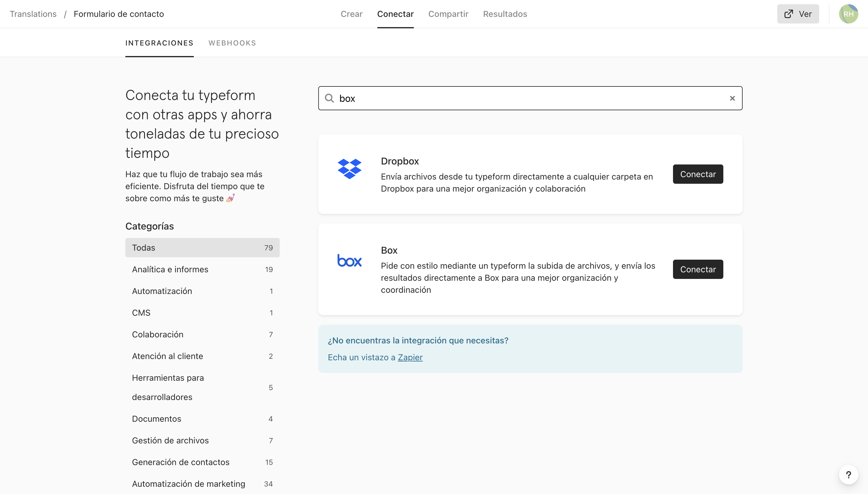The image size is (868, 494).
Task: Click the Categorías heading
Action: [149, 226]
